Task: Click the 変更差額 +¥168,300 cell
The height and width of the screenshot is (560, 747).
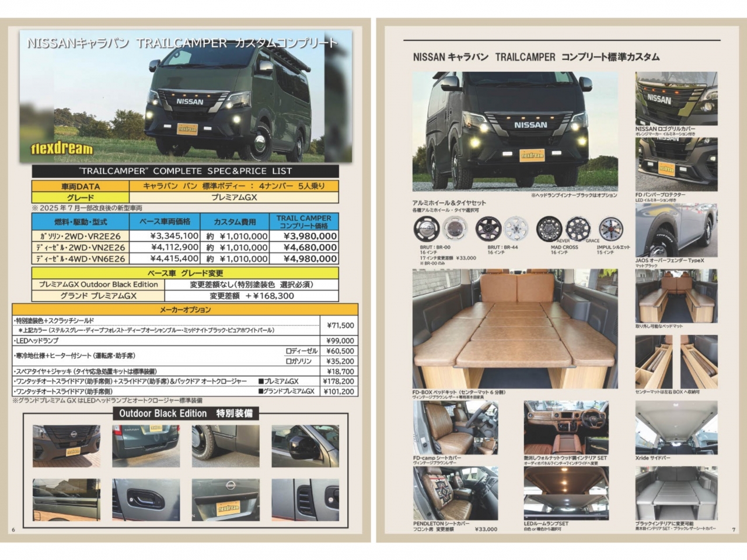Action: coord(252,296)
